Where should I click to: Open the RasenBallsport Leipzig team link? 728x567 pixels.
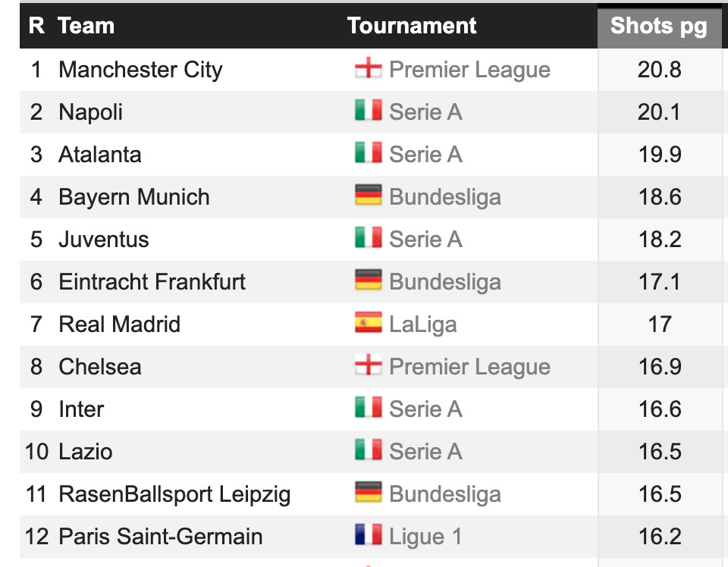click(174, 494)
